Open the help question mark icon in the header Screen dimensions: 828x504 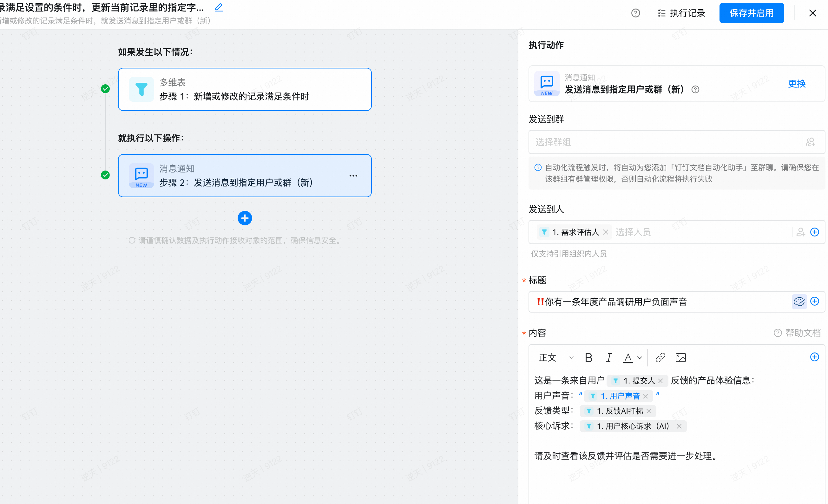pos(635,13)
